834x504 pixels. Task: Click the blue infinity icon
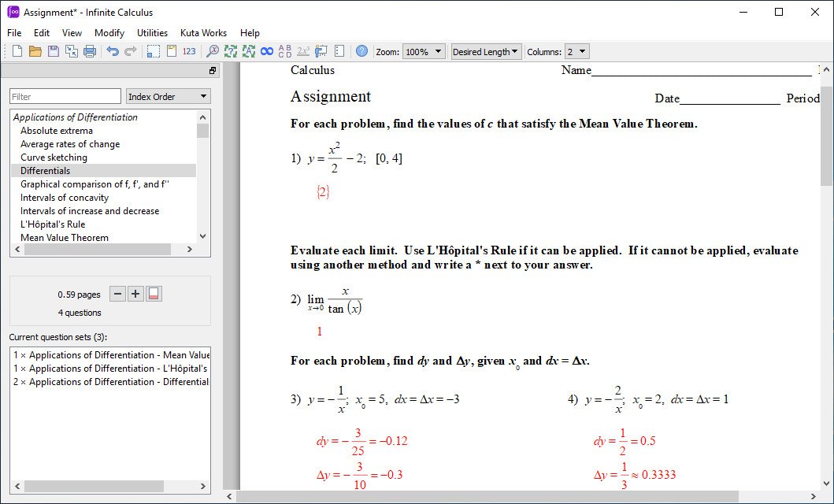click(267, 51)
